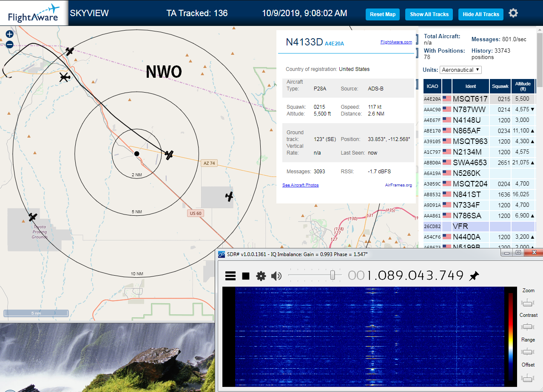This screenshot has width=543, height=392.
Task: Maximize the SDR# window
Action: pyautogui.click(x=518, y=253)
